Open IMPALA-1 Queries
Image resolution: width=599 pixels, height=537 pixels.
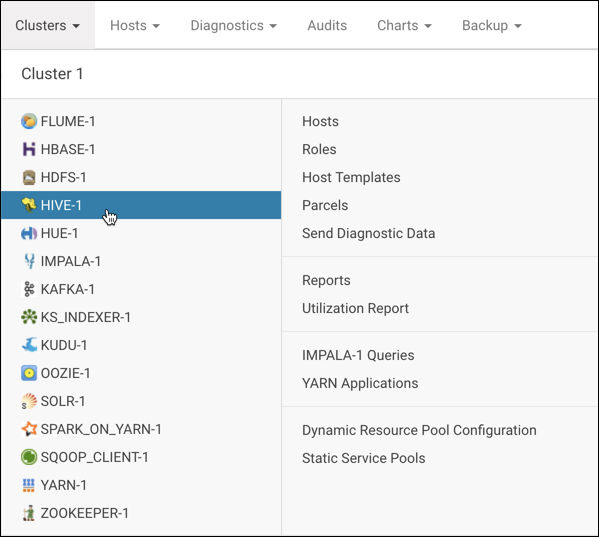click(358, 355)
